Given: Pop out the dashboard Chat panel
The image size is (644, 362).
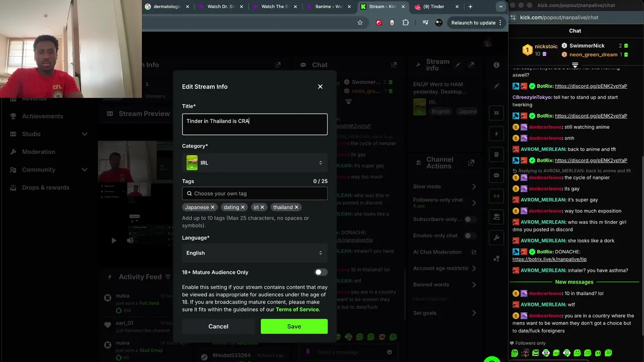Looking at the screenshot, I should (394, 65).
